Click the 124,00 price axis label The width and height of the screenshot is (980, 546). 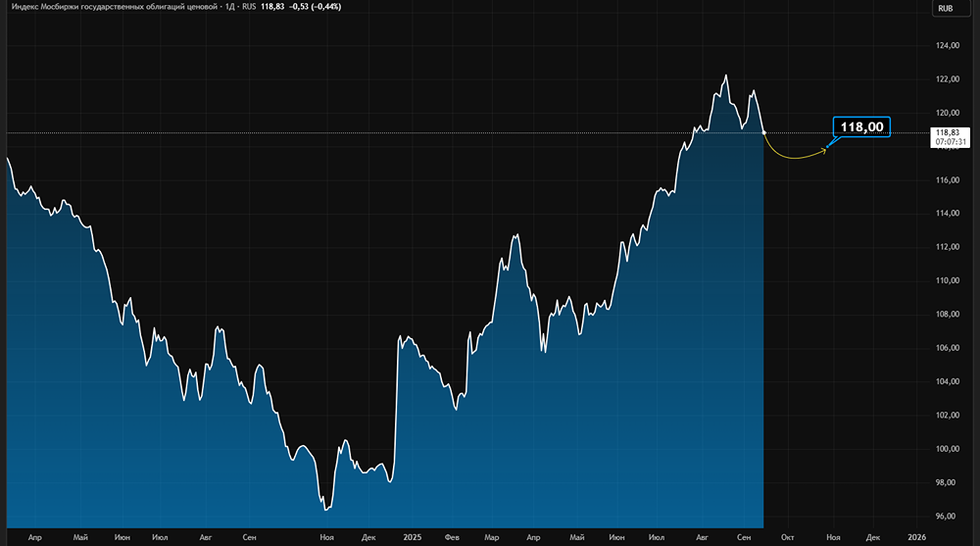(x=948, y=46)
